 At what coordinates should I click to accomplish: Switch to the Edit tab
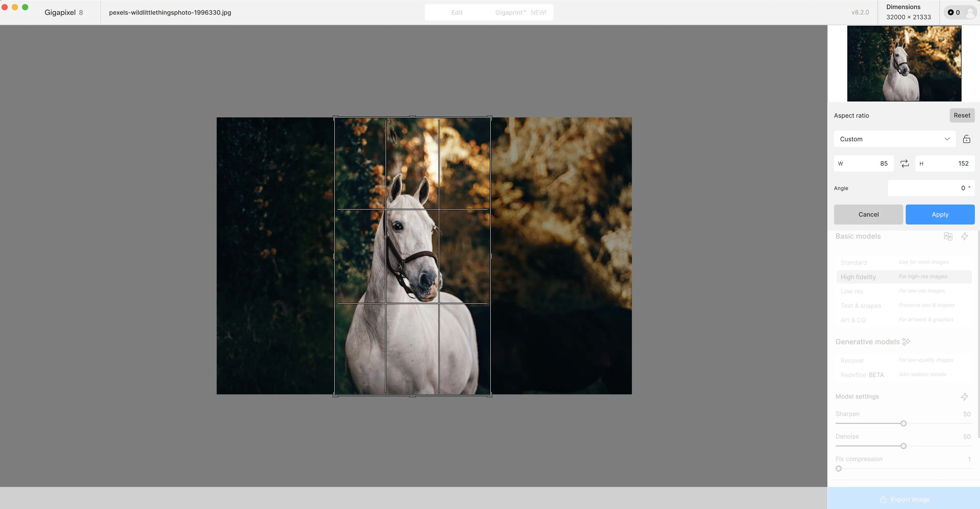point(456,13)
